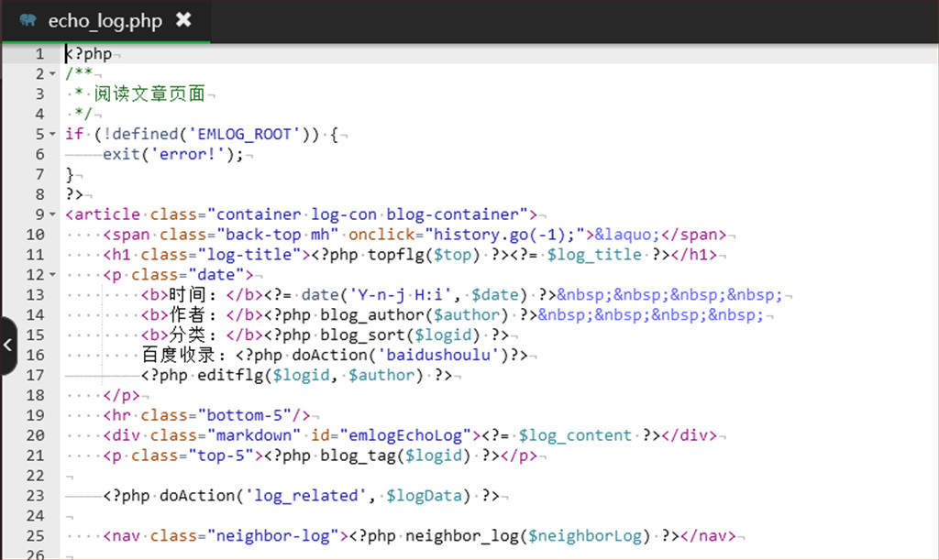This screenshot has width=939, height=560.
Task: Click blog_author($author) call on line 14
Action: [414, 315]
